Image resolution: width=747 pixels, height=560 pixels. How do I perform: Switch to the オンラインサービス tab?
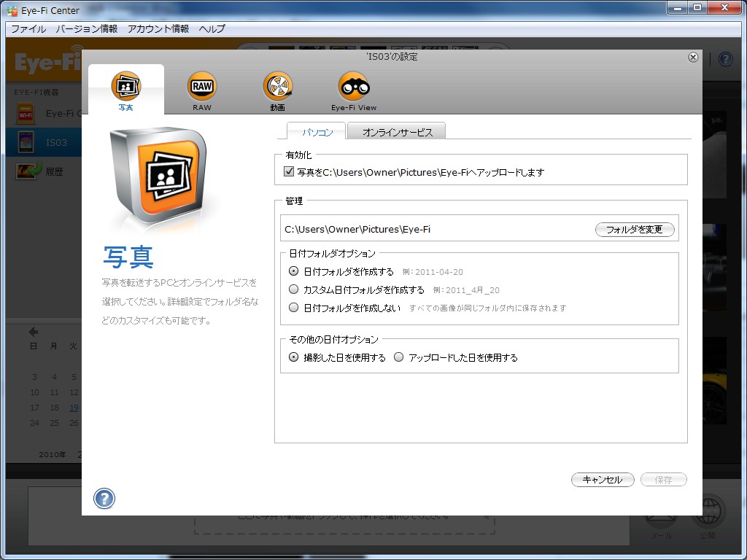coord(397,131)
